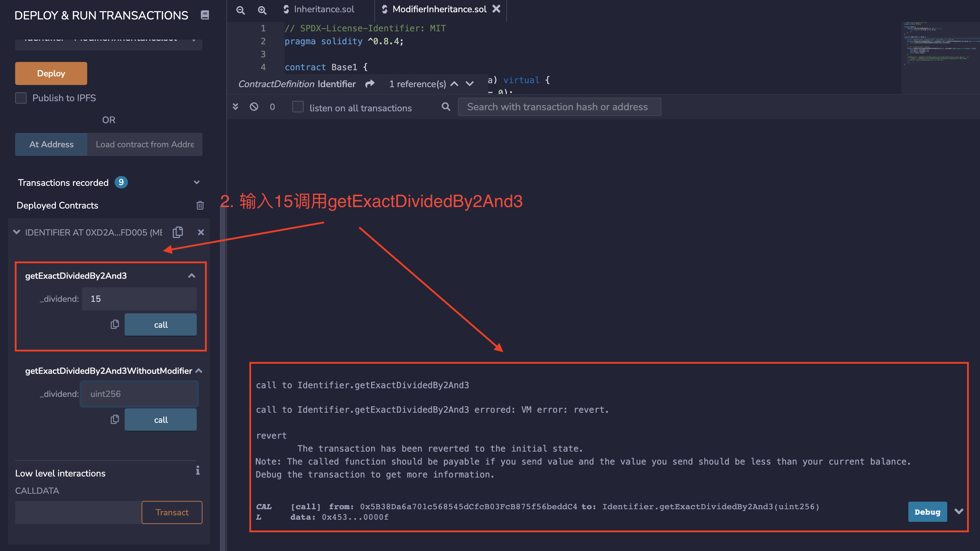The height and width of the screenshot is (551, 980).
Task: Enable Publish to IPFS checkbox
Action: [21, 98]
